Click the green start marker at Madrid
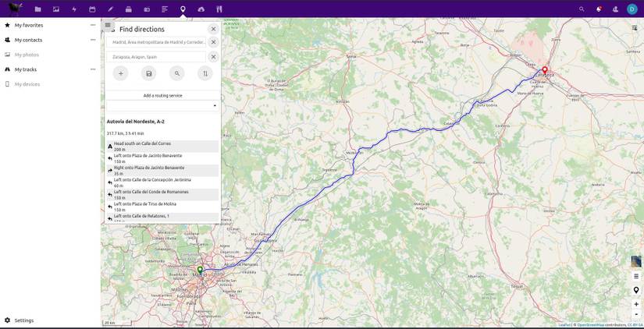644x329 pixels. pyautogui.click(x=200, y=271)
